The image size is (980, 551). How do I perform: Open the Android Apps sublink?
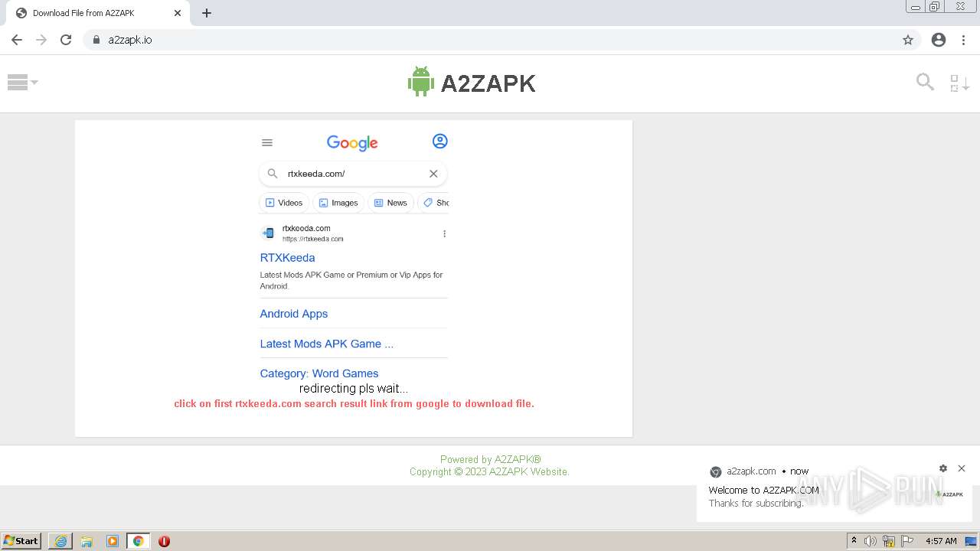click(x=293, y=314)
